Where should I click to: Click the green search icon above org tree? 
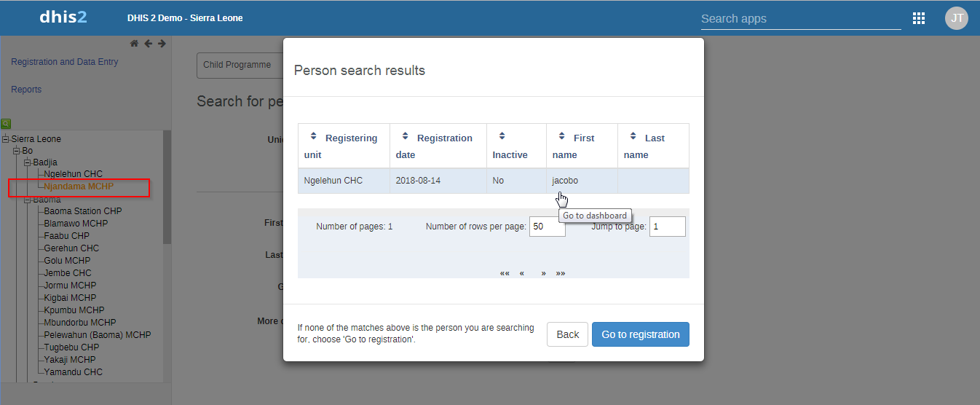coord(6,124)
